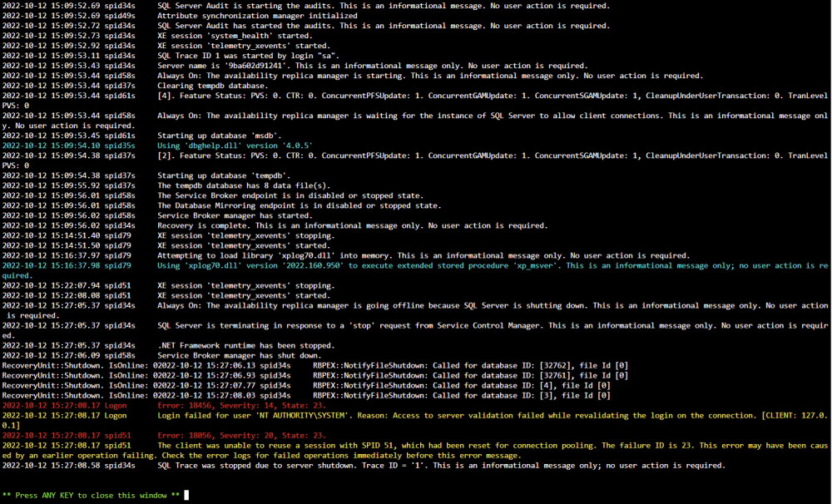The width and height of the screenshot is (832, 504).
Task: Click timestamp '2022-10-12 15:09:53.11' in the log
Action: coord(51,56)
